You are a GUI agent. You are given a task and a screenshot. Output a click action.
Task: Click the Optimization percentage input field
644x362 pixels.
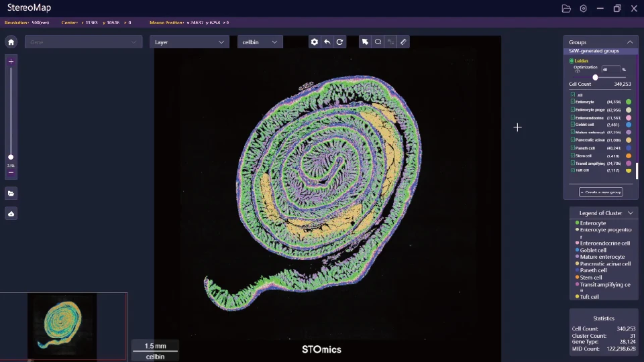[x=610, y=70]
